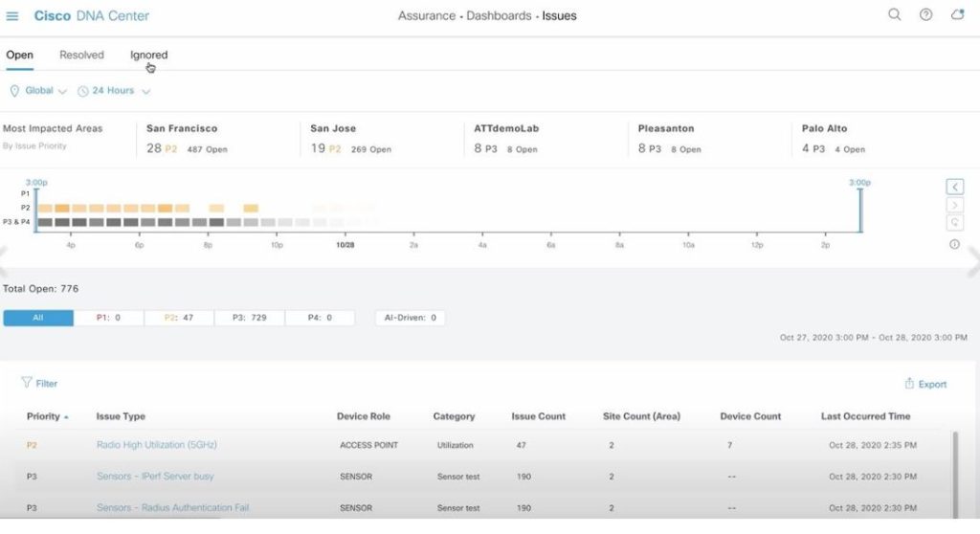Switch to the Ignored tab
980x534 pixels.
coord(148,56)
